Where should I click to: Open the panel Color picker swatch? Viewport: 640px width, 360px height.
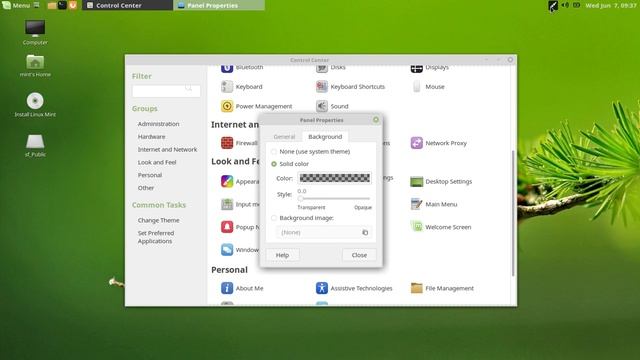[x=334, y=178]
